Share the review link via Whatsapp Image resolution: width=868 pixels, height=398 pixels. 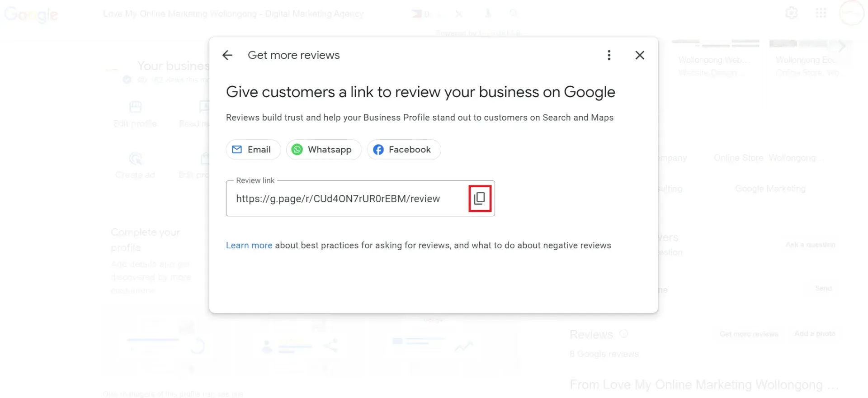pos(324,150)
